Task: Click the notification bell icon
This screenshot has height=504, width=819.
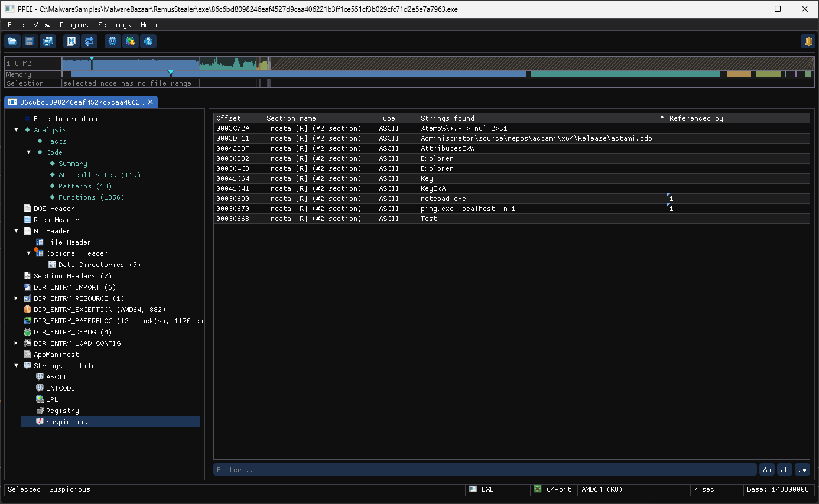Action: click(x=808, y=41)
